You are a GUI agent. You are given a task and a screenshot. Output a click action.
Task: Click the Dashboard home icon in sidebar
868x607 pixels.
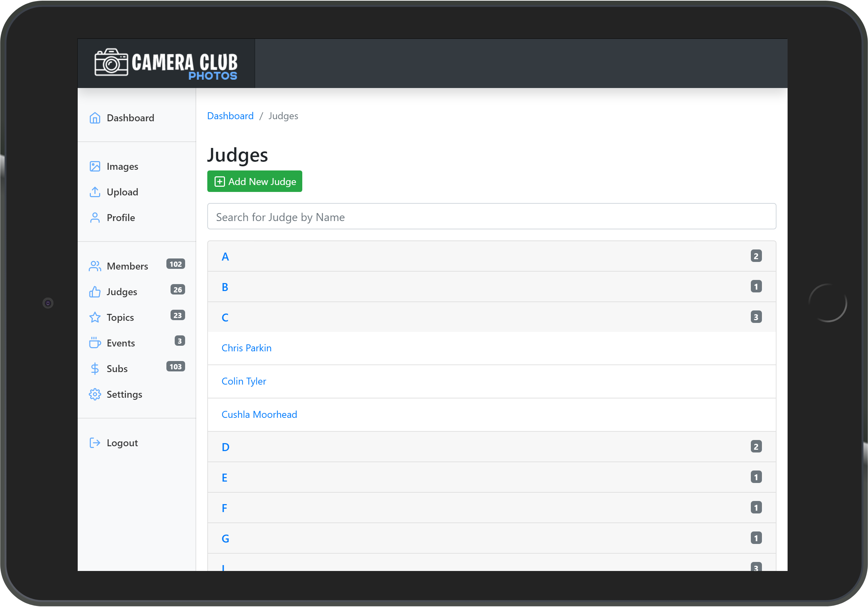click(x=95, y=118)
